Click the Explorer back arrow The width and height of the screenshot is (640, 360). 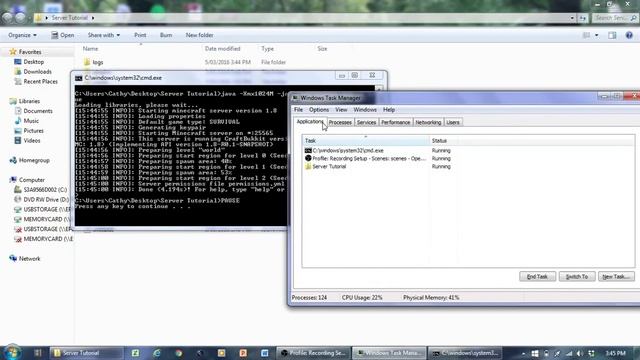point(7,18)
